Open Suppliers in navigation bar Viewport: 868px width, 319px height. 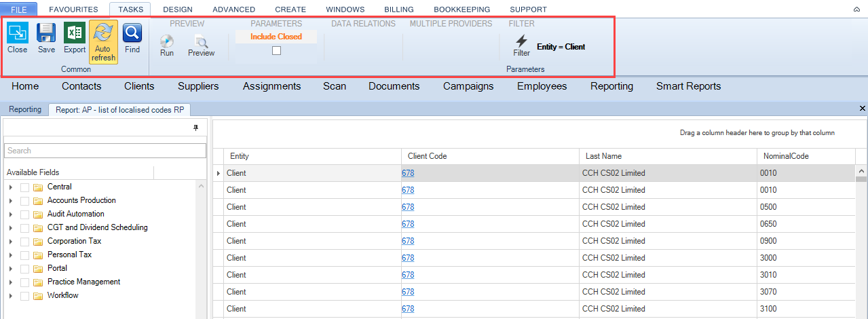198,86
